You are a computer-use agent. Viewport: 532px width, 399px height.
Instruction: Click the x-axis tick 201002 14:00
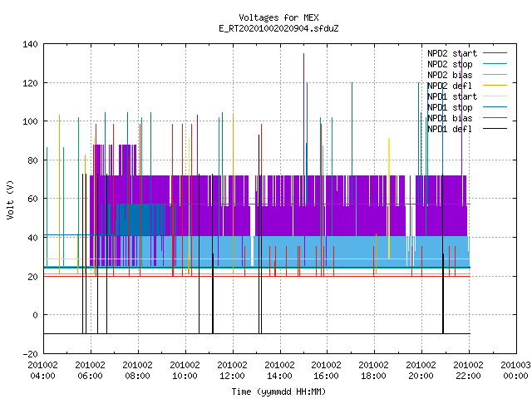(279, 371)
